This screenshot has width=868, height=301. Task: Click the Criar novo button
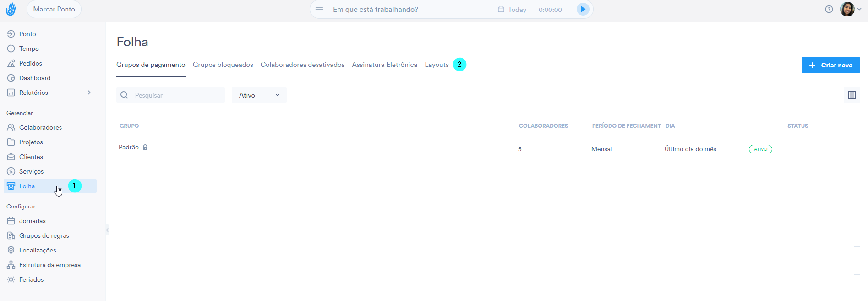click(x=830, y=65)
